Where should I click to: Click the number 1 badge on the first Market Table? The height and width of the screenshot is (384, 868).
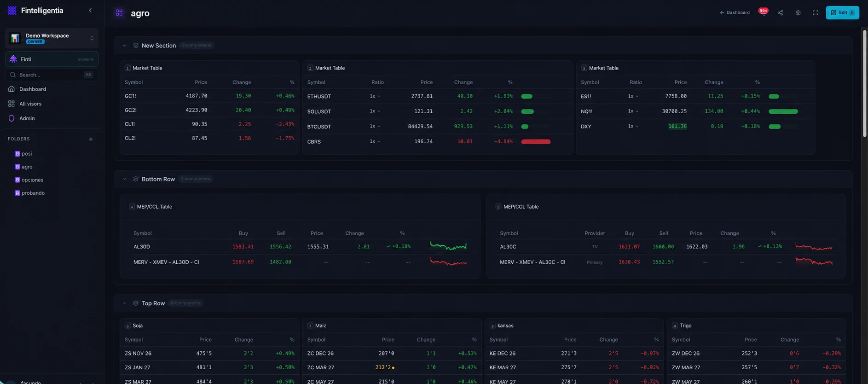click(127, 68)
